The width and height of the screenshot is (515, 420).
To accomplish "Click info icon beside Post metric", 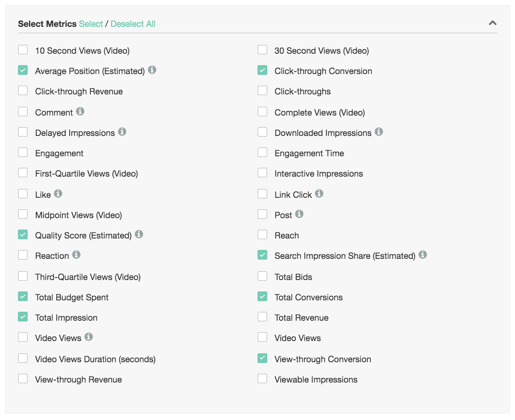I will [x=299, y=214].
